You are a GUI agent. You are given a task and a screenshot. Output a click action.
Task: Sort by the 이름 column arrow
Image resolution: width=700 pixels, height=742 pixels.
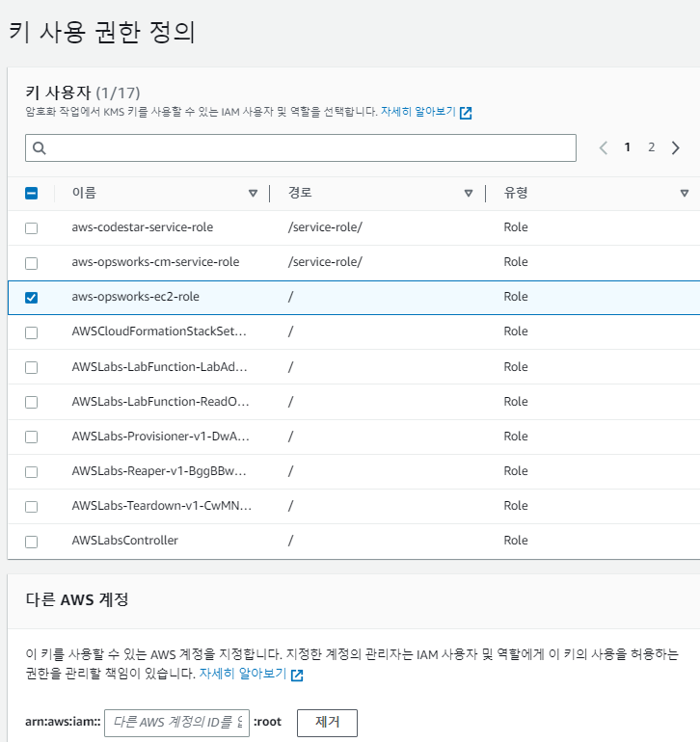point(253,193)
